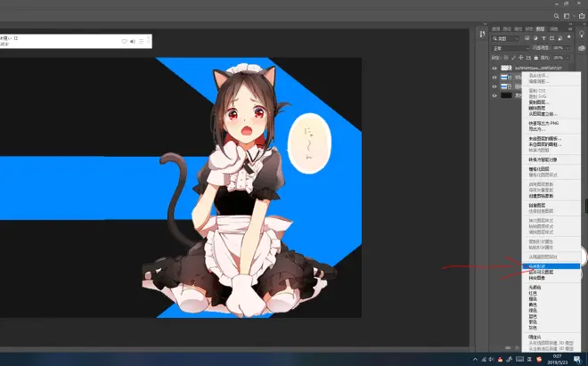This screenshot has width=588, height=366.
Task: Open the network icon in system tray
Action: click(x=484, y=359)
